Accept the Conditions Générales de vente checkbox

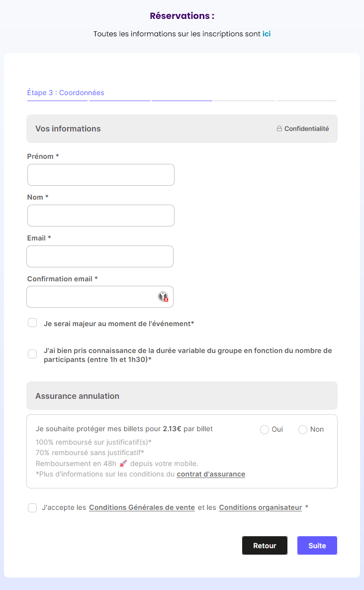pos(32,507)
